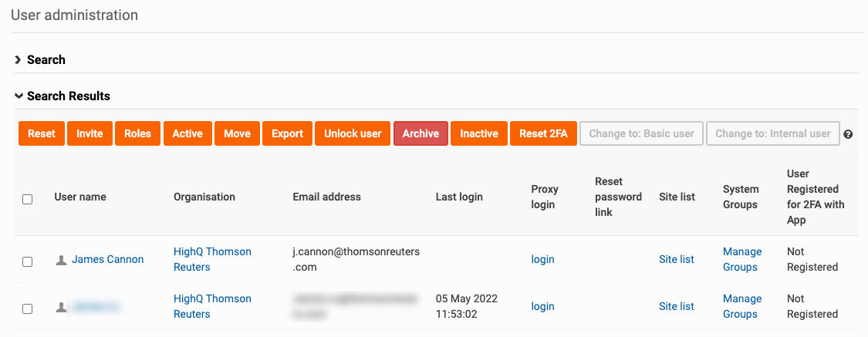Screen dimensions: 868x337
Task: Tick the select-all checkbox in header
Action: point(27,199)
